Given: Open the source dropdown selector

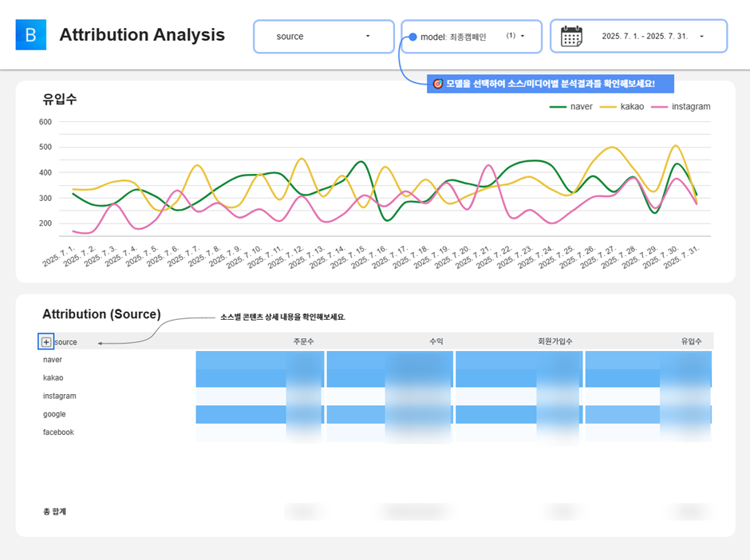Looking at the screenshot, I should (323, 37).
